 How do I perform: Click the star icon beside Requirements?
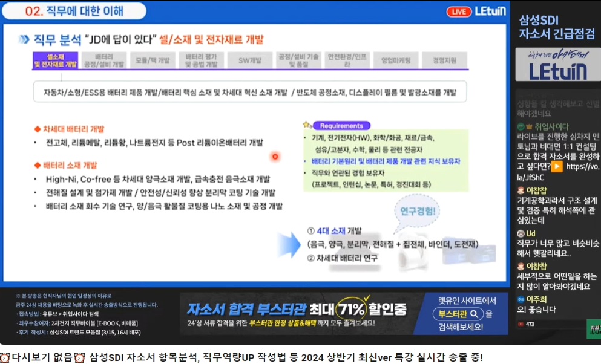click(x=306, y=125)
